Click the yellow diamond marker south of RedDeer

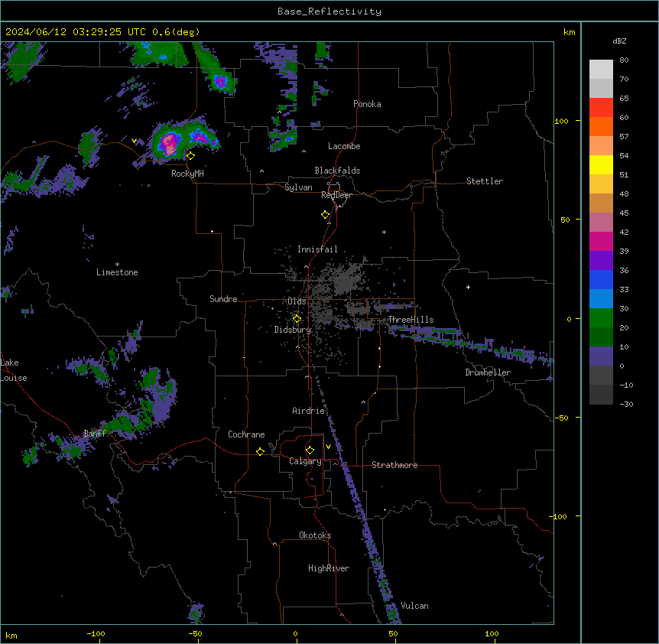pyautogui.click(x=326, y=215)
